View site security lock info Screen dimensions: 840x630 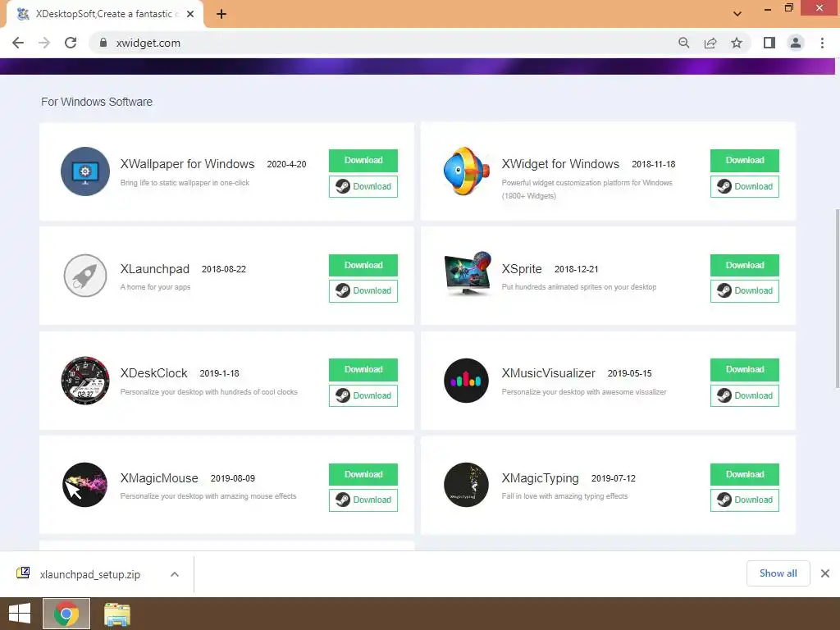click(103, 43)
